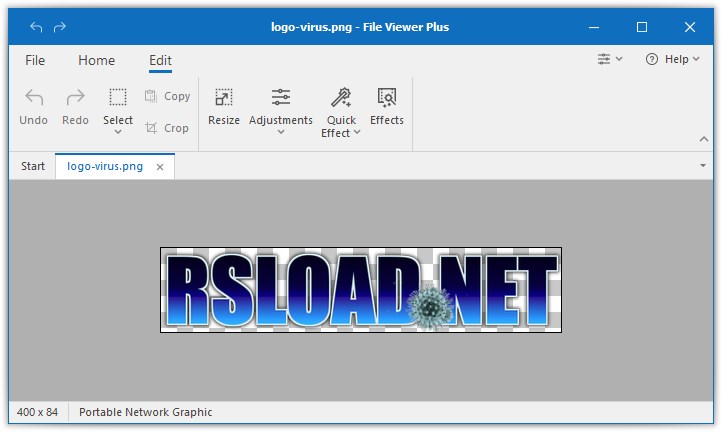722x432 pixels.
Task: Choose the Crop tool
Action: point(167,128)
